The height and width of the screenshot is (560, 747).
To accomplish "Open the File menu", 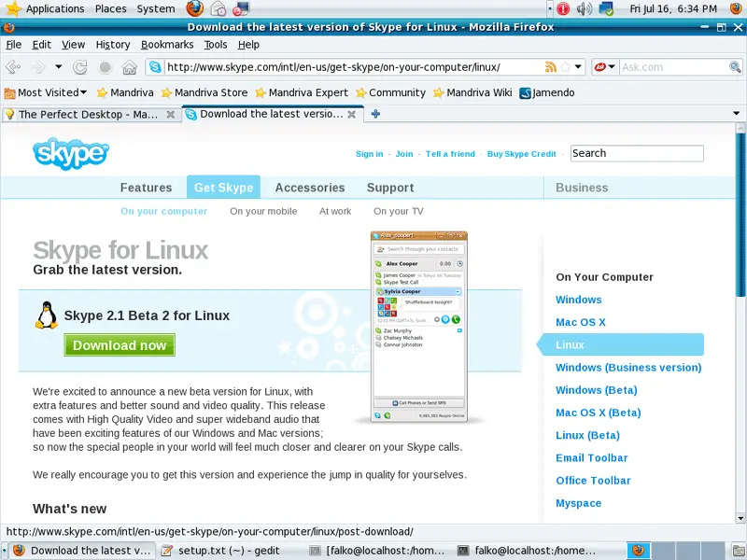I will 13,44.
